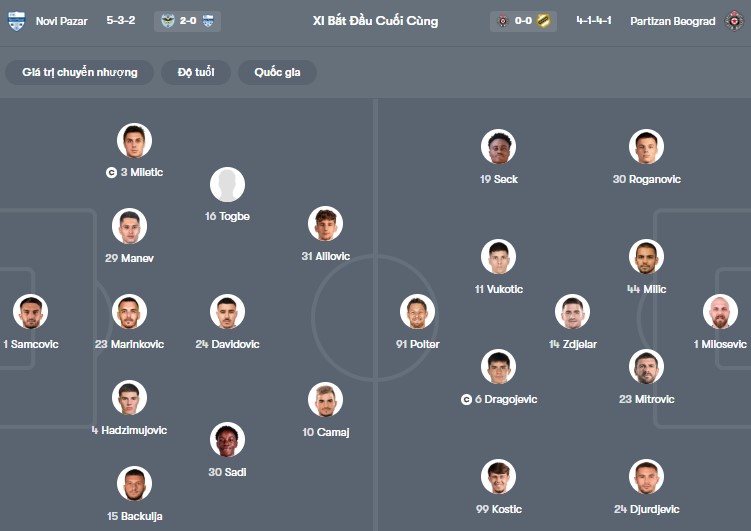Click the Partizan Beograd club crest
This screenshot has height=531, width=751.
(734, 21)
